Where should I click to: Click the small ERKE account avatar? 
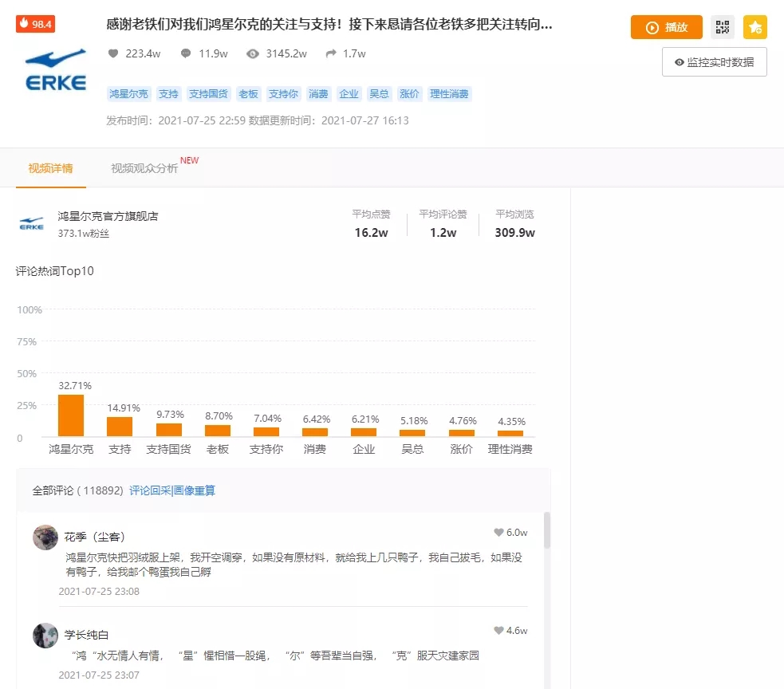tap(31, 223)
